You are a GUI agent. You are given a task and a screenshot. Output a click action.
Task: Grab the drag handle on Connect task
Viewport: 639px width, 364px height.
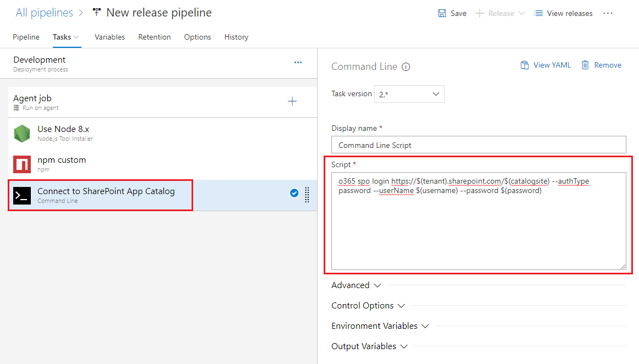tap(307, 195)
